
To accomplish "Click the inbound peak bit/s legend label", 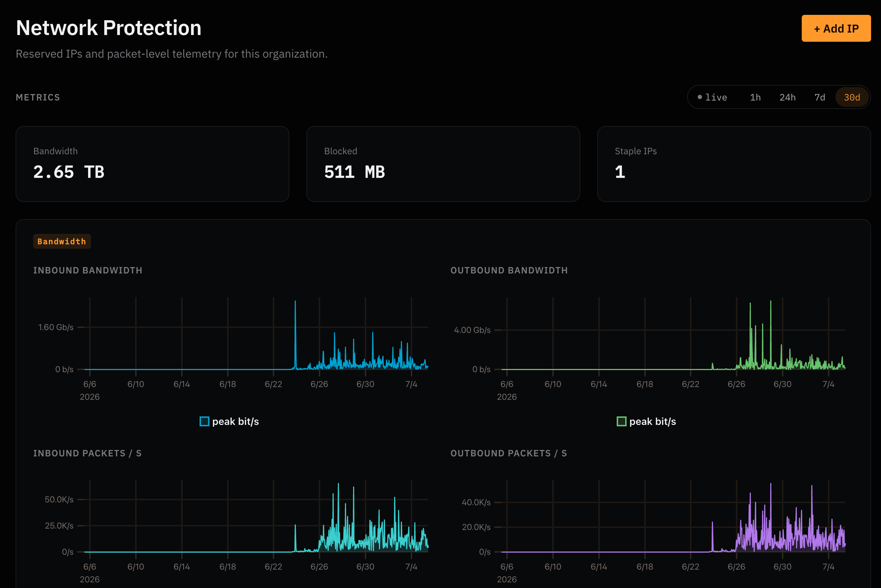I will pyautogui.click(x=236, y=421).
